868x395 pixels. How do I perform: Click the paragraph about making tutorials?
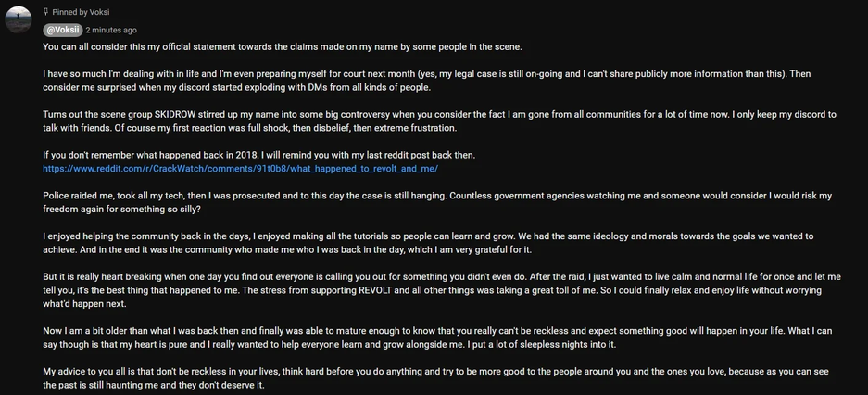[426, 243]
